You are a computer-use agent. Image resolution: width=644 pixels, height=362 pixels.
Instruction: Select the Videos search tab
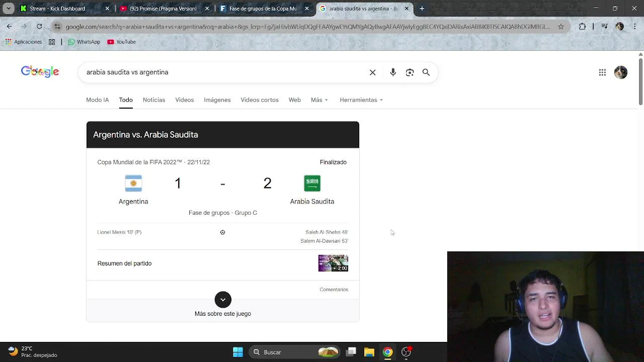pyautogui.click(x=185, y=100)
